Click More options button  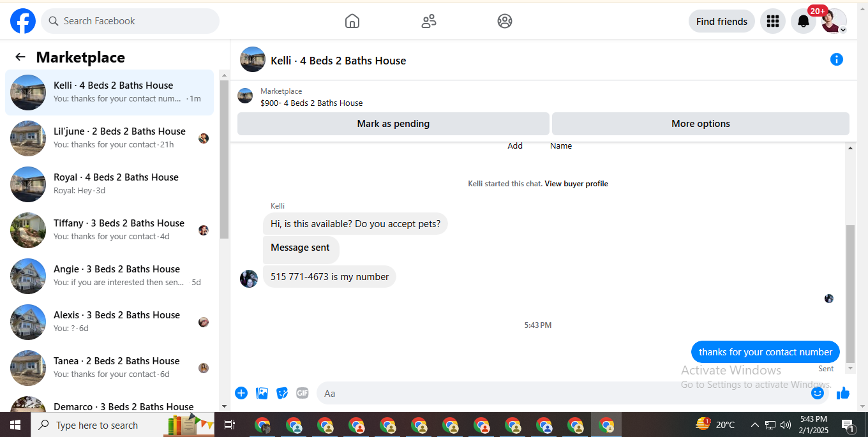coord(701,124)
